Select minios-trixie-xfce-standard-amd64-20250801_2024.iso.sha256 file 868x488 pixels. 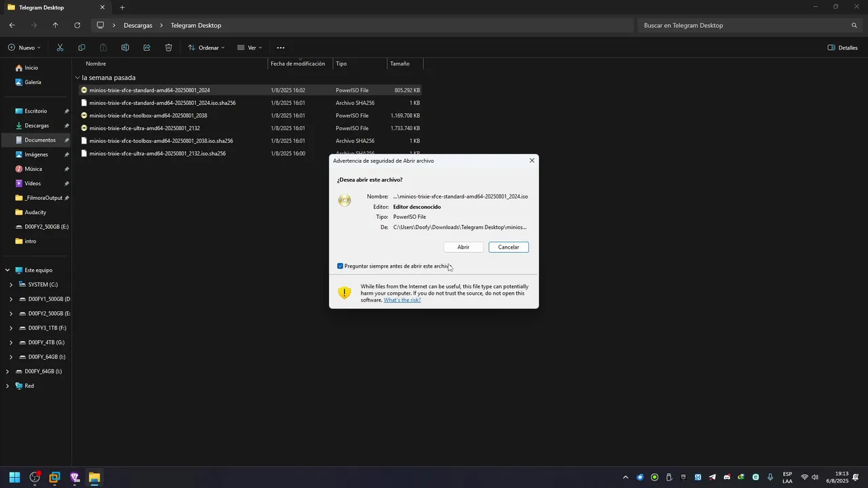pyautogui.click(x=162, y=103)
